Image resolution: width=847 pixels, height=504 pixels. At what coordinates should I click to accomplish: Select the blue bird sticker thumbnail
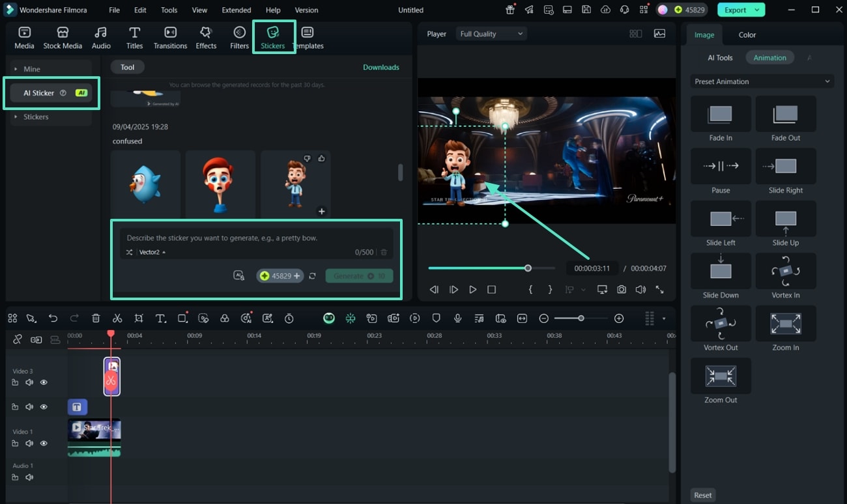click(145, 184)
